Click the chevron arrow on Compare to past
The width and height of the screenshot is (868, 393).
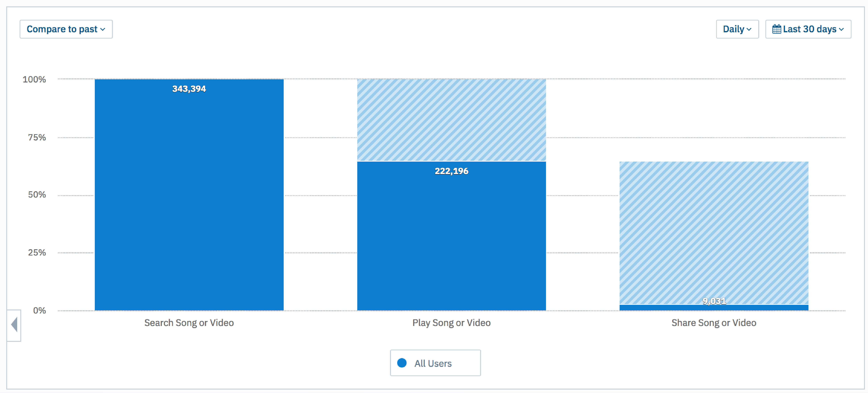click(x=103, y=29)
